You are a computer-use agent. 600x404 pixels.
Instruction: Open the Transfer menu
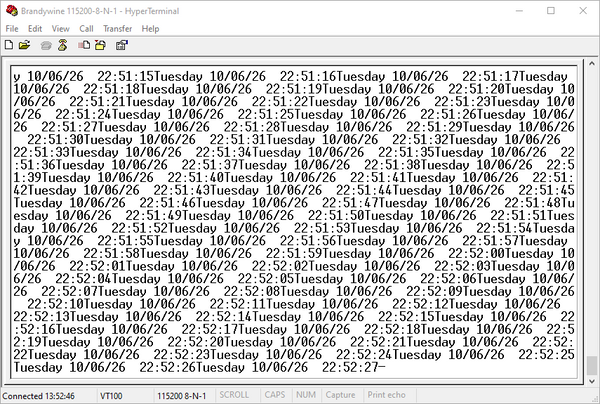[117, 29]
